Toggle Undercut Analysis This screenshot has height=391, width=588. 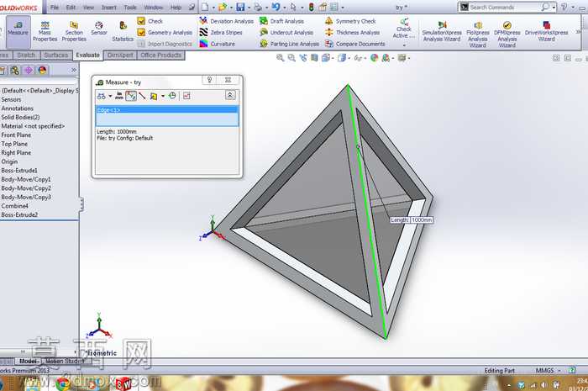(286, 33)
